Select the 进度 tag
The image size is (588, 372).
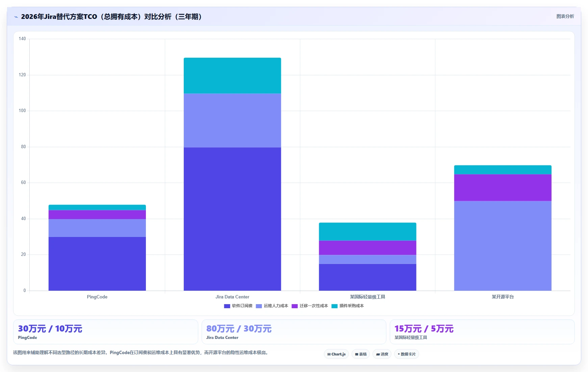(x=382, y=354)
